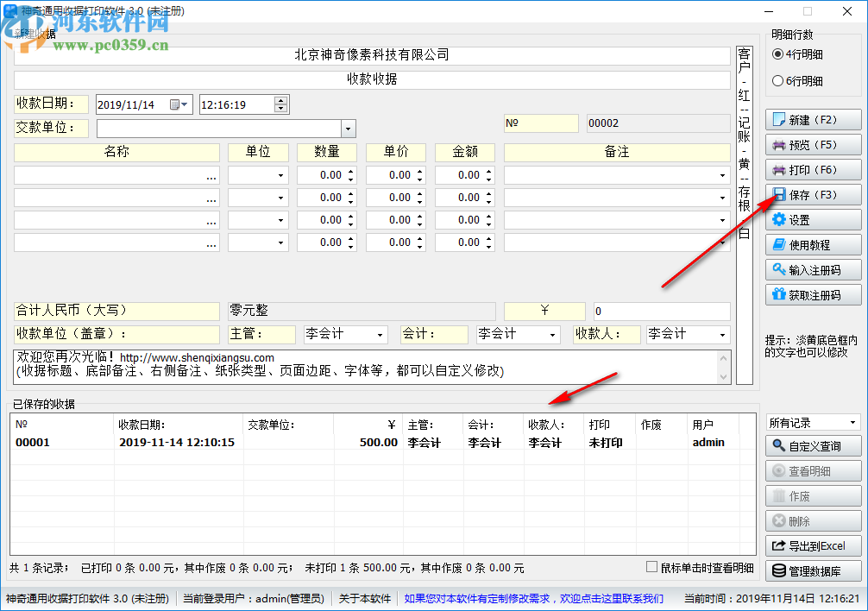Open 输入注册码 registration code entry
Screen dimensions: 868x611
pyautogui.click(x=814, y=269)
